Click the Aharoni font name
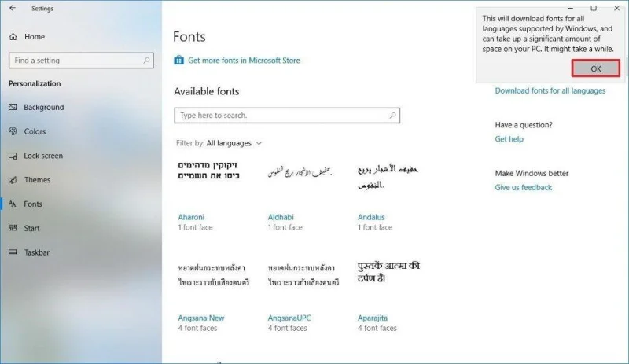 click(x=191, y=217)
